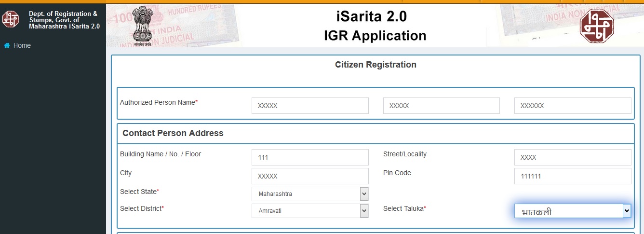Focus the Street/Locality input box

(572, 157)
